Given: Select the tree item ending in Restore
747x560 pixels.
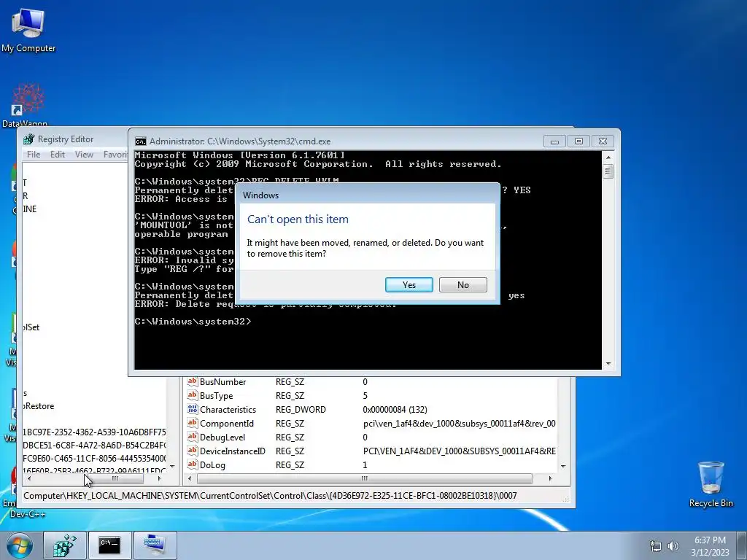Looking at the screenshot, I should click(39, 405).
